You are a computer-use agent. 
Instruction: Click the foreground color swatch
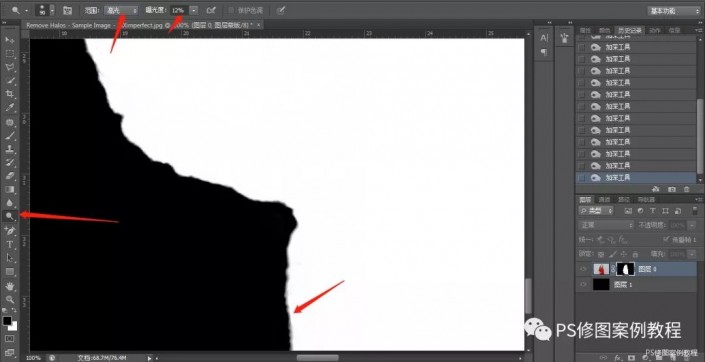pos(7,321)
